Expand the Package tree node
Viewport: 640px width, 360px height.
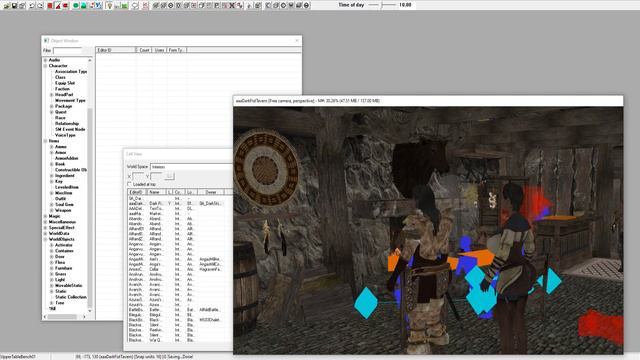(51, 106)
